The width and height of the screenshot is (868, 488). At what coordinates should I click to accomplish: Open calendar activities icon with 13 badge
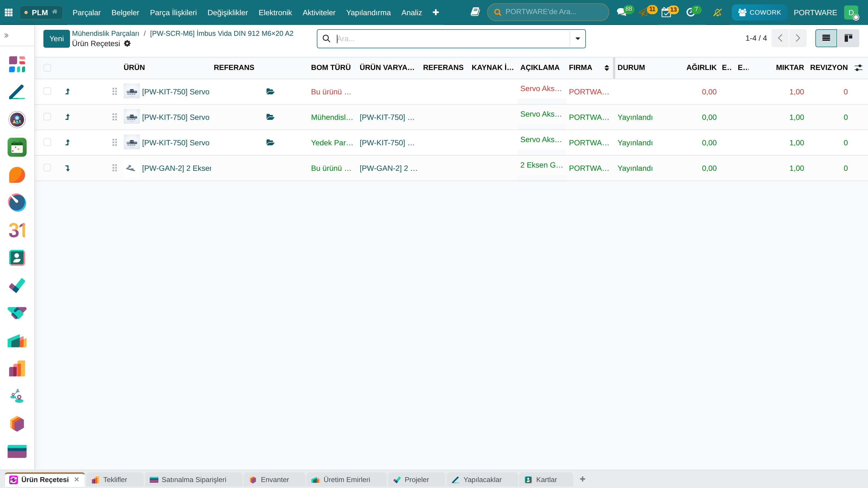666,12
